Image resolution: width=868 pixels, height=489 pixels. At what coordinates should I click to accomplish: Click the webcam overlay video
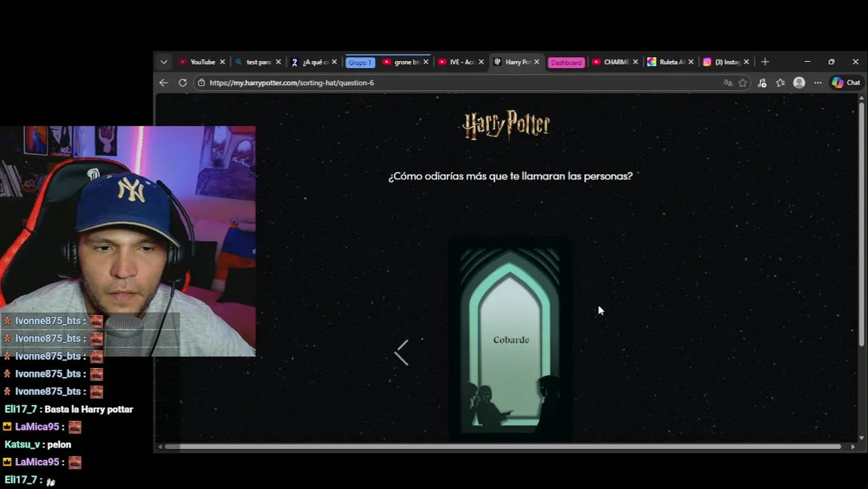coord(128,241)
